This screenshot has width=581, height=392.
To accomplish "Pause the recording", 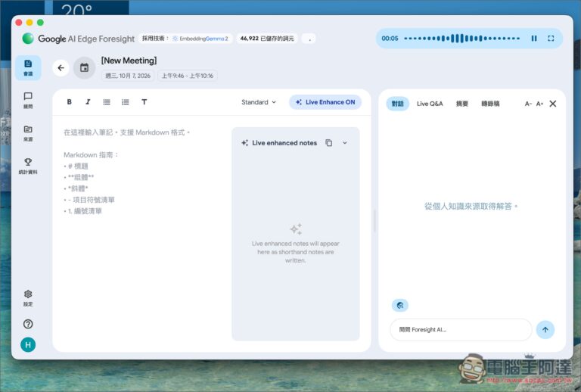I will (x=534, y=39).
